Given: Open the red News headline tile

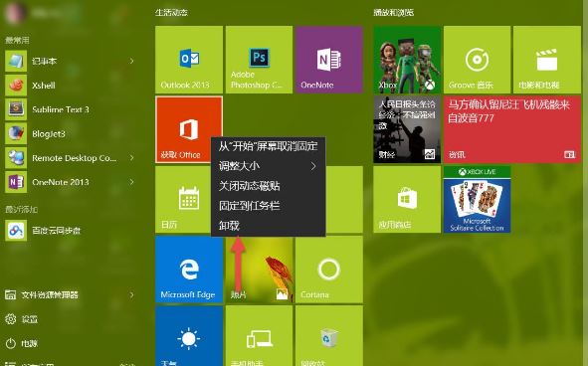Looking at the screenshot, I should pos(512,129).
